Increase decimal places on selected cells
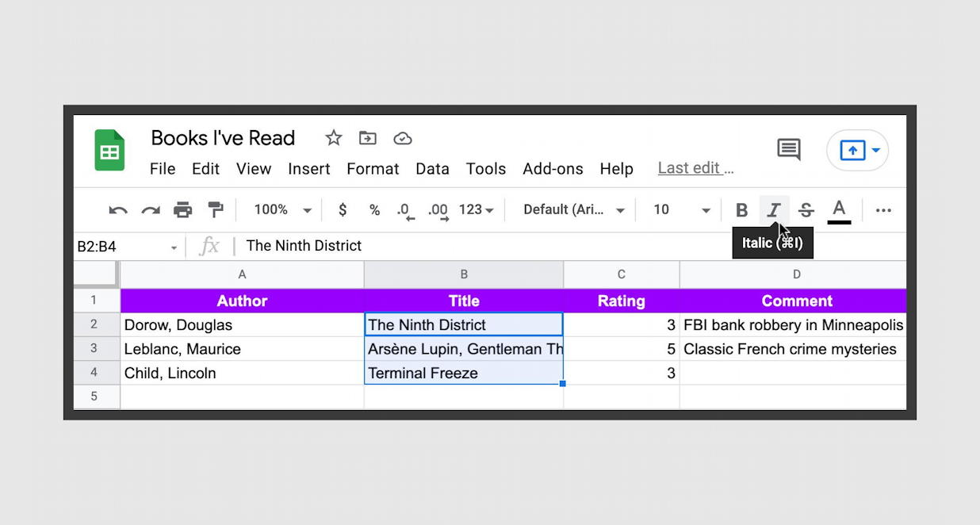The image size is (980, 525). pos(437,209)
